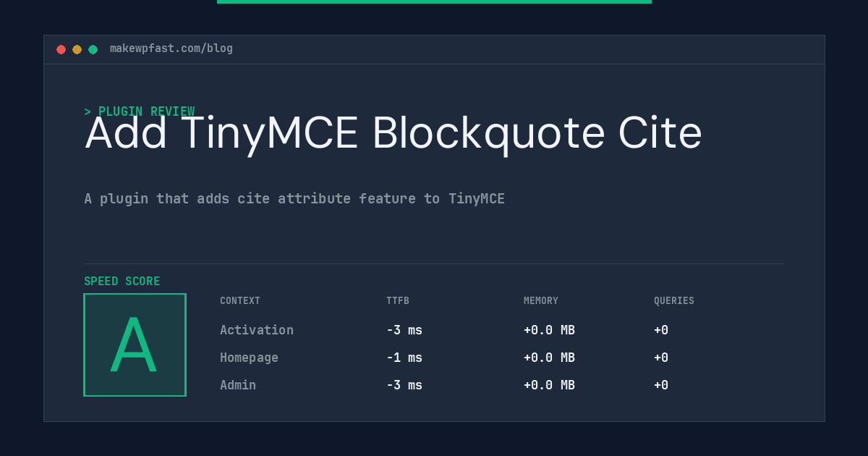Click the makewpfast.com/blog address text
Viewport: 868px width, 456px height.
tap(171, 48)
